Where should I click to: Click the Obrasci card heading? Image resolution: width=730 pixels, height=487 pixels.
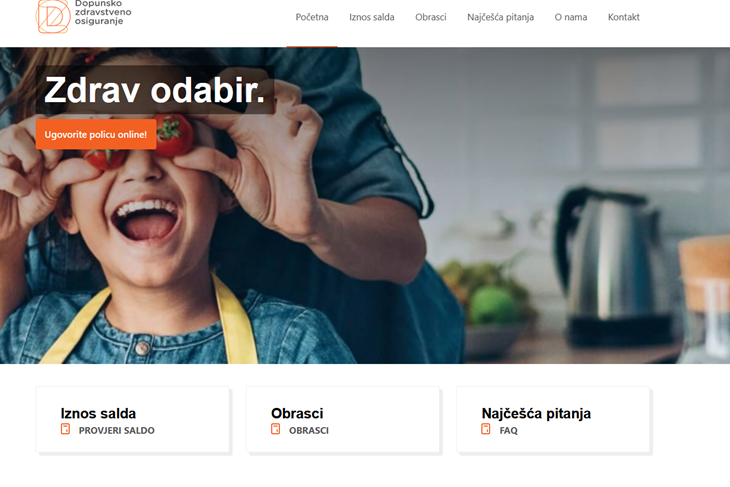297,413
